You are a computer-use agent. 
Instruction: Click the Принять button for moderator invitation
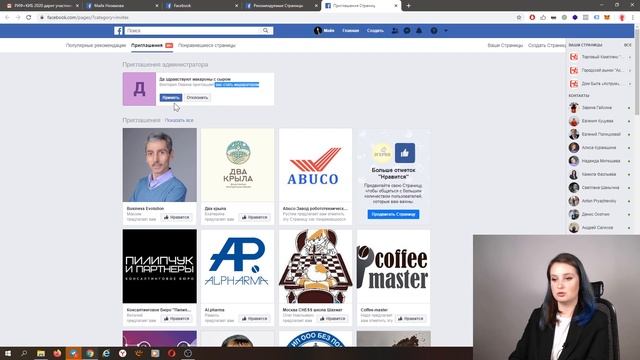point(171,98)
